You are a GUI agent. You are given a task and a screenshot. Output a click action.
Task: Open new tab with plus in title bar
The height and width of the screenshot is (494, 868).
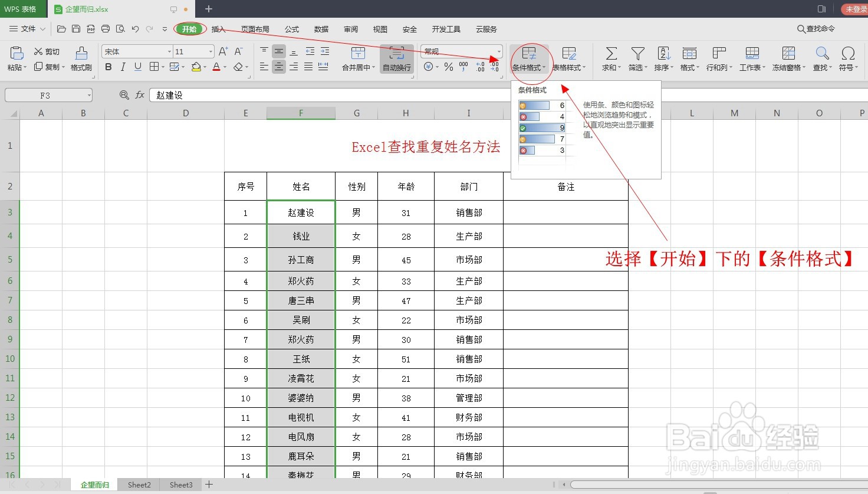point(208,9)
